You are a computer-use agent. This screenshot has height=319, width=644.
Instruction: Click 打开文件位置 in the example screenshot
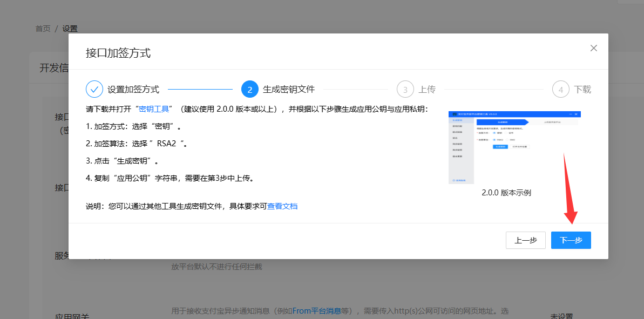519,147
